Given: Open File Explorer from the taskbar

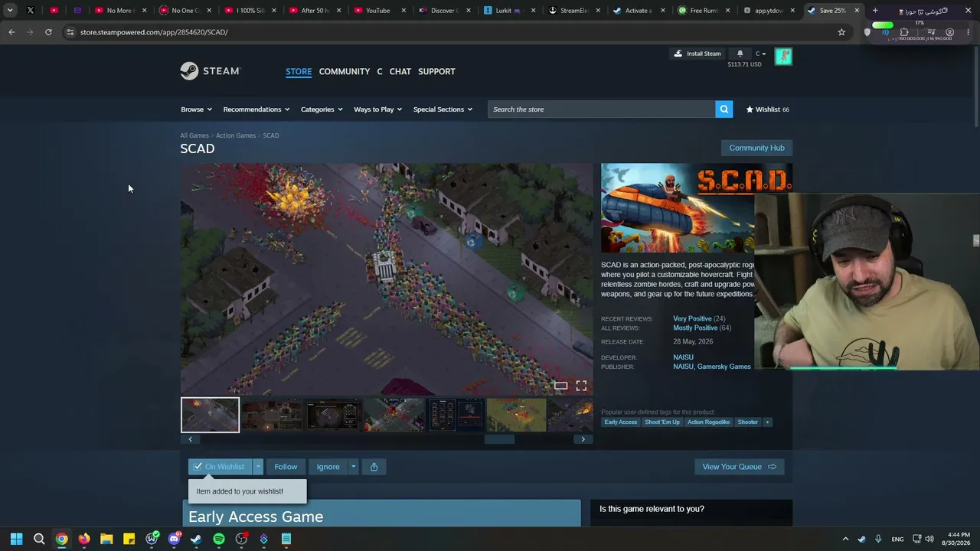Looking at the screenshot, I should click(106, 539).
